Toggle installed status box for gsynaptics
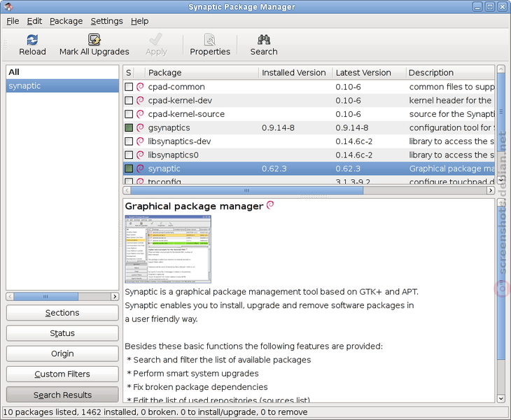 click(129, 127)
